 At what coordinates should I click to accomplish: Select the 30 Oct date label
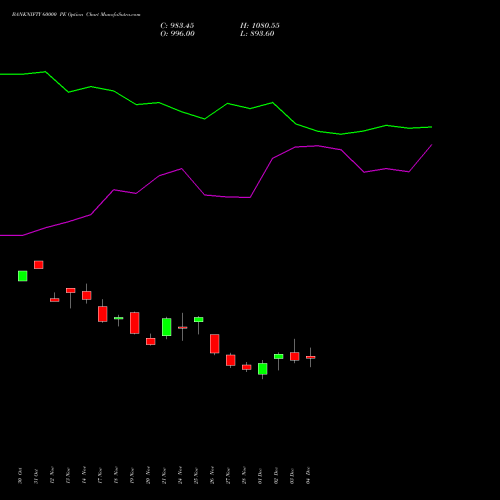click(x=20, y=476)
